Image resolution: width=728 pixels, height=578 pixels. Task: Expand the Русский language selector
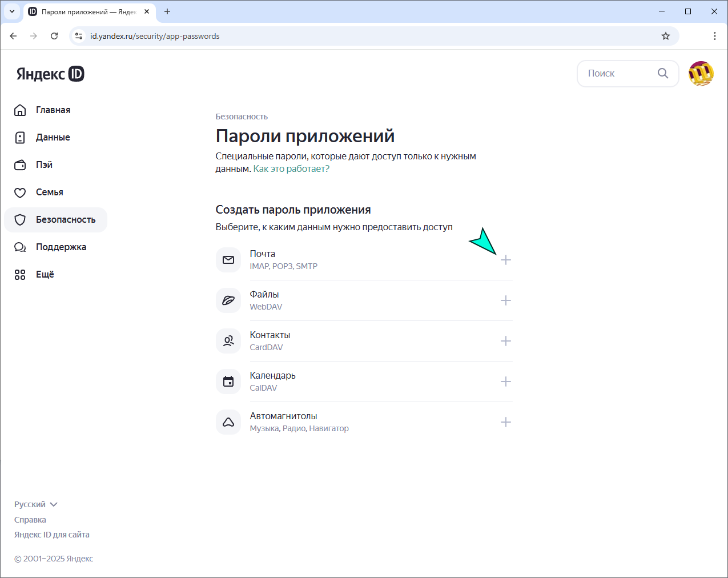tap(35, 504)
